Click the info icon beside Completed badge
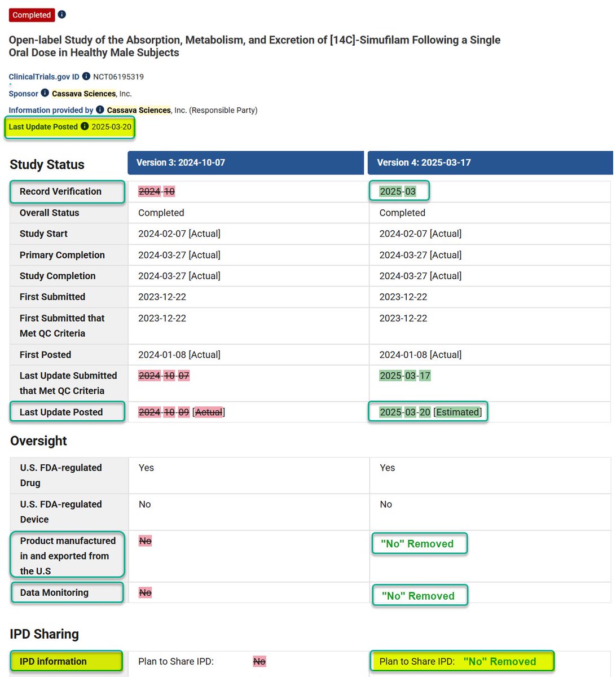Viewport: 616px width, 677px height. tap(62, 15)
